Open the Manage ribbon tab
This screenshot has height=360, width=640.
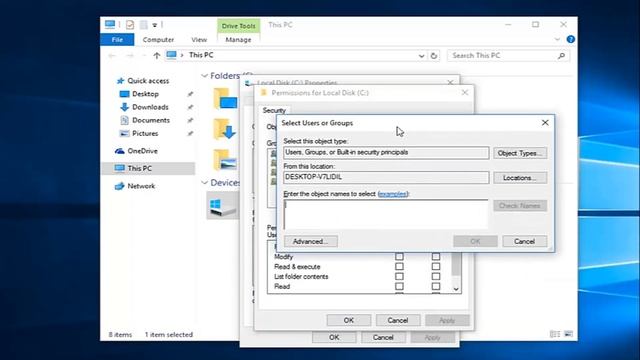(x=238, y=40)
